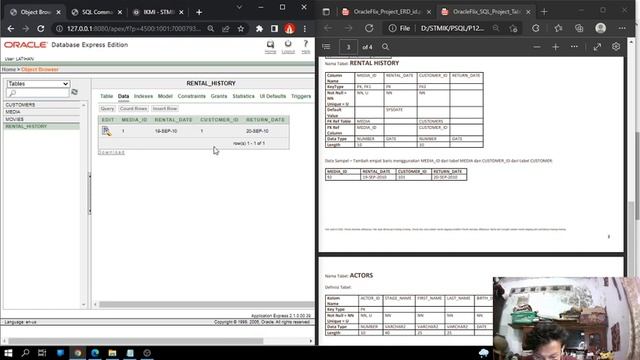Open new tab in Chrome

coord(199,12)
